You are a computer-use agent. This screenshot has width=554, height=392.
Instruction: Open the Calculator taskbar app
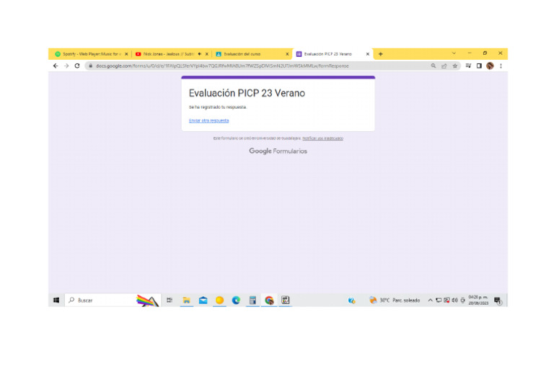pyautogui.click(x=252, y=300)
